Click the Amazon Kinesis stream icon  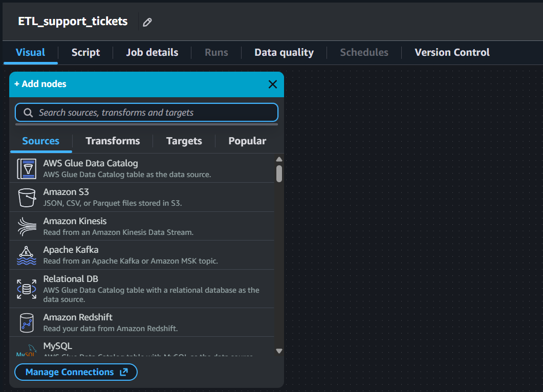27,226
